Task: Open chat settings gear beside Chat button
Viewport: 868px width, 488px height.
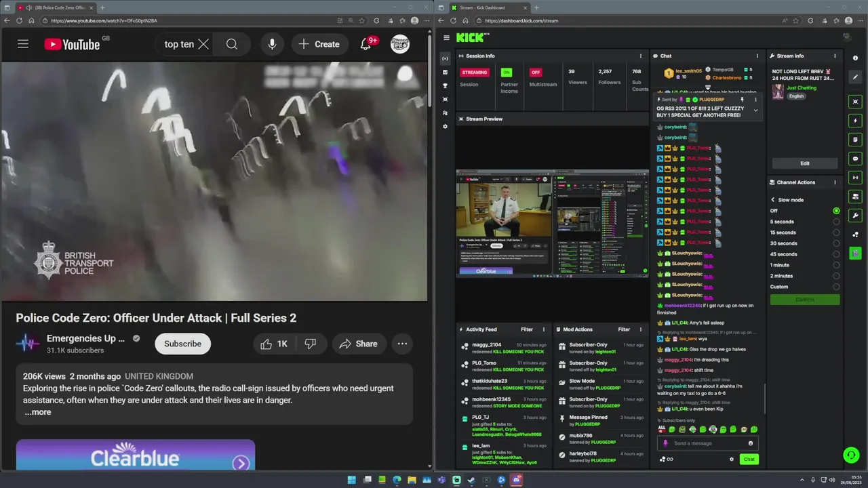Action: coord(732,460)
